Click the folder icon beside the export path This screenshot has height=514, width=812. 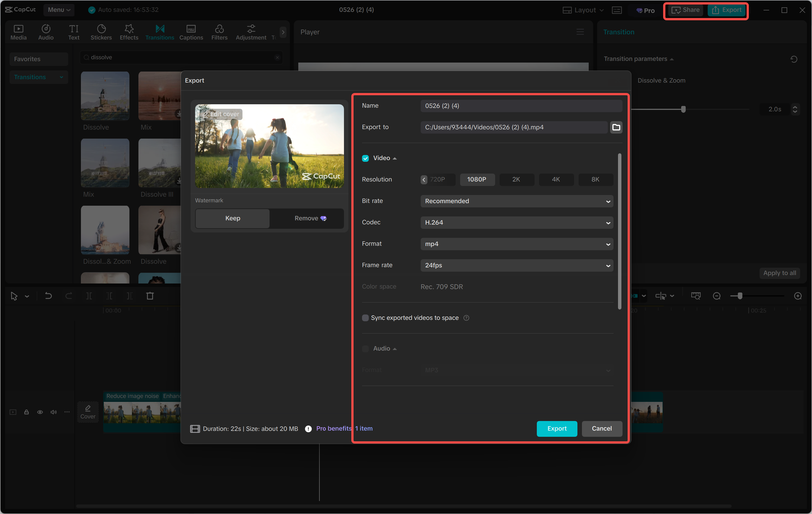pos(616,127)
